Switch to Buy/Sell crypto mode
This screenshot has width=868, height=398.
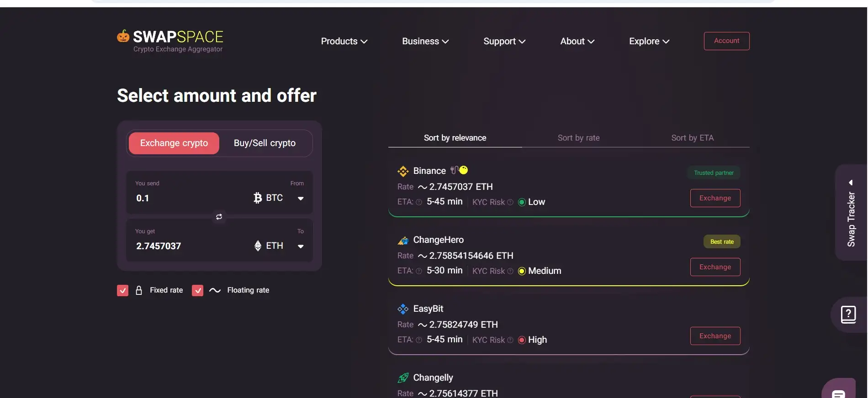point(265,143)
